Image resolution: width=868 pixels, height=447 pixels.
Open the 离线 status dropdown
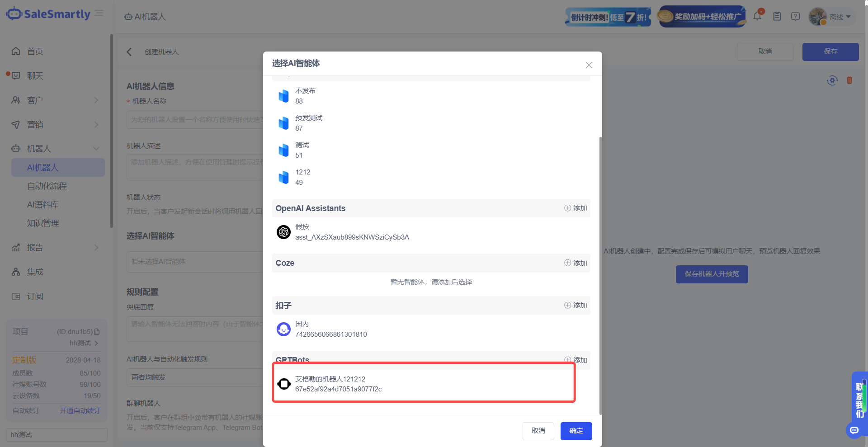(837, 16)
